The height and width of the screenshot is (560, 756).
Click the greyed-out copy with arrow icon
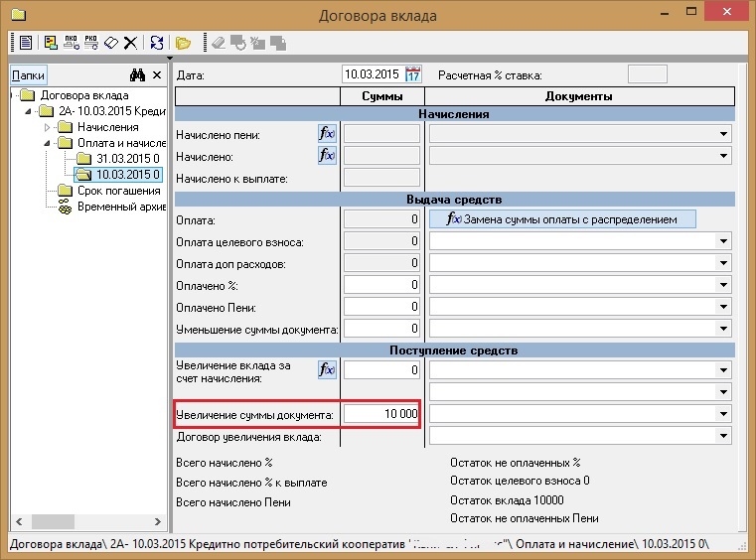click(x=238, y=43)
